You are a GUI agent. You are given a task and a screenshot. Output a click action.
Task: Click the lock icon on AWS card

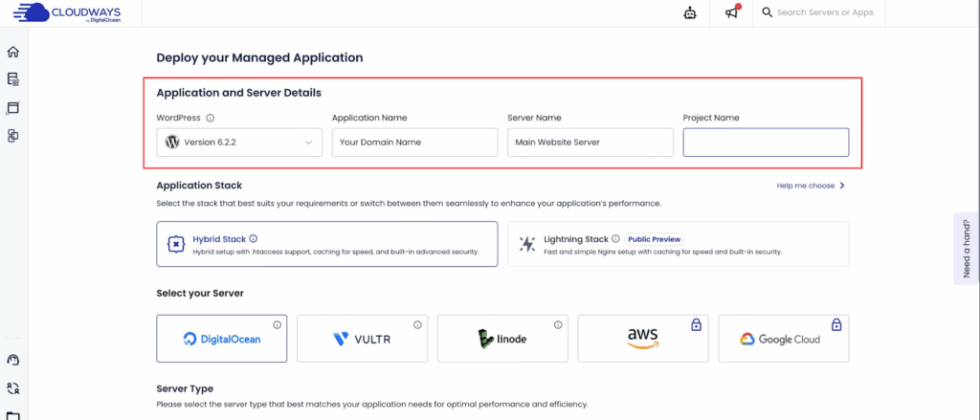coord(697,324)
